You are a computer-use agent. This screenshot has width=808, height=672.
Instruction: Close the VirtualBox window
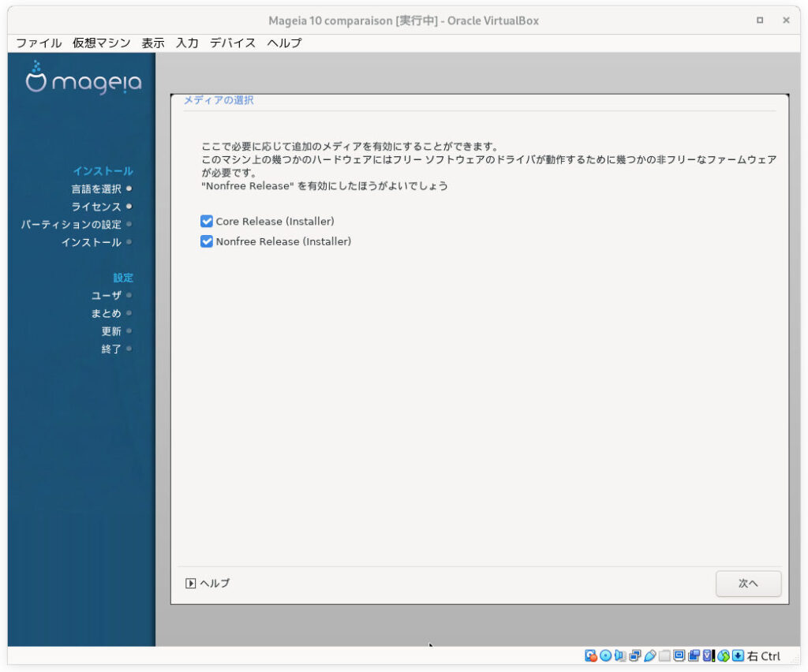(x=786, y=20)
